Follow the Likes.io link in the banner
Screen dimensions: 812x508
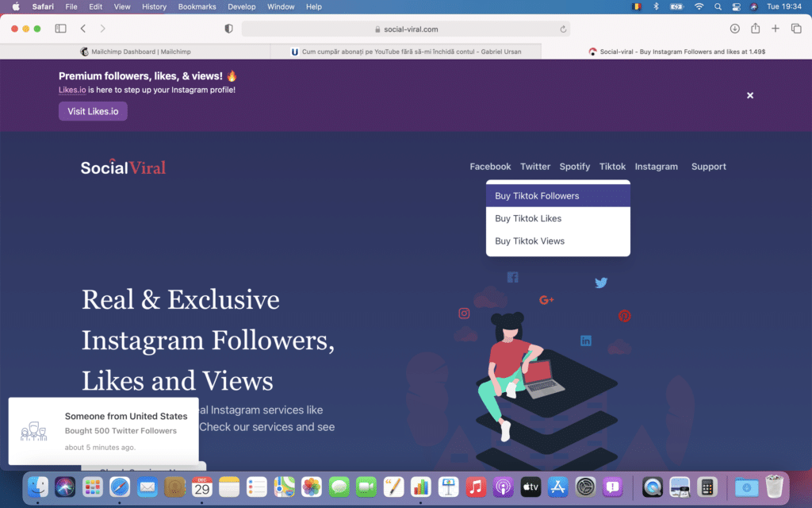tap(72, 90)
